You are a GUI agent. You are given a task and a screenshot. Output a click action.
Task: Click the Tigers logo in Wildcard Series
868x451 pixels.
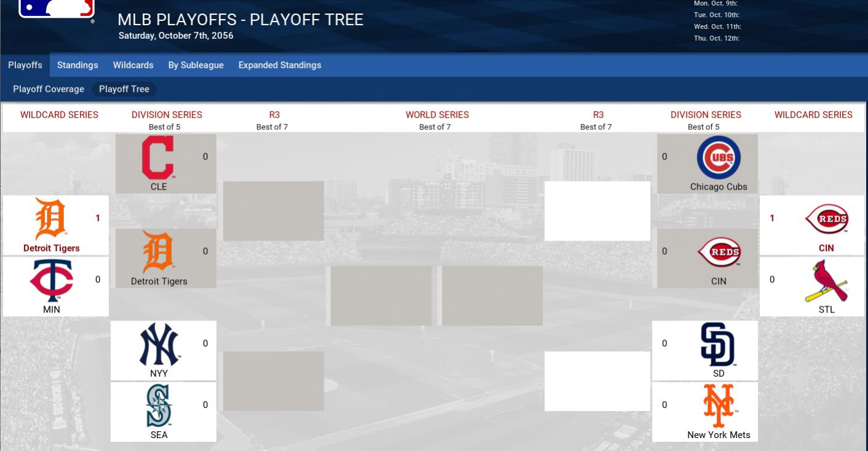click(51, 219)
